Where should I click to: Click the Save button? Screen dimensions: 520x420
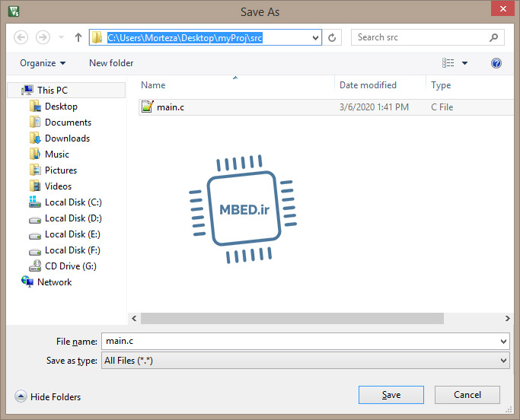tap(391, 395)
